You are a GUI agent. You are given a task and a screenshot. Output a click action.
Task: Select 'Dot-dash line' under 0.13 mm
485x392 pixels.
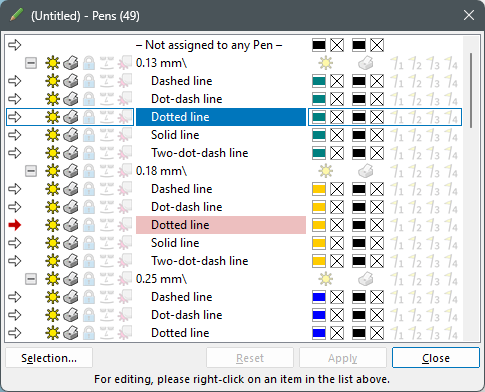click(x=187, y=99)
